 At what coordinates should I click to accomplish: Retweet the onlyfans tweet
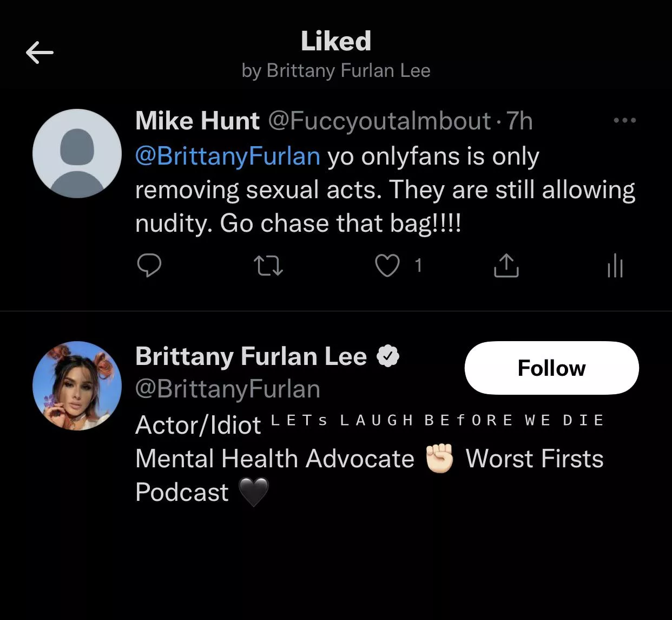pos(268,266)
